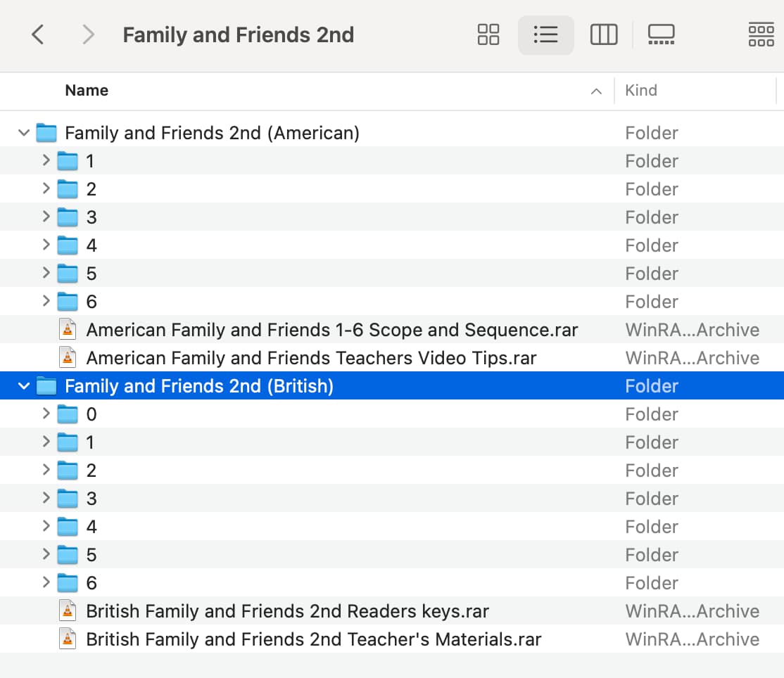Screen dimensions: 784x678
Task: Expand American folder 4
Action: 46,244
